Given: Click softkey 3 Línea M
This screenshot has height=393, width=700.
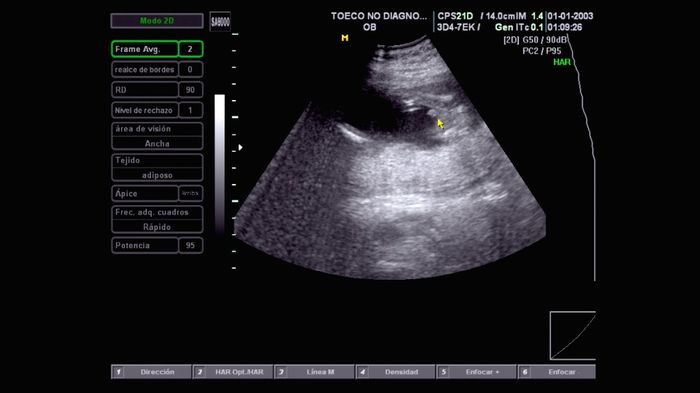Looking at the screenshot, I should point(314,372).
